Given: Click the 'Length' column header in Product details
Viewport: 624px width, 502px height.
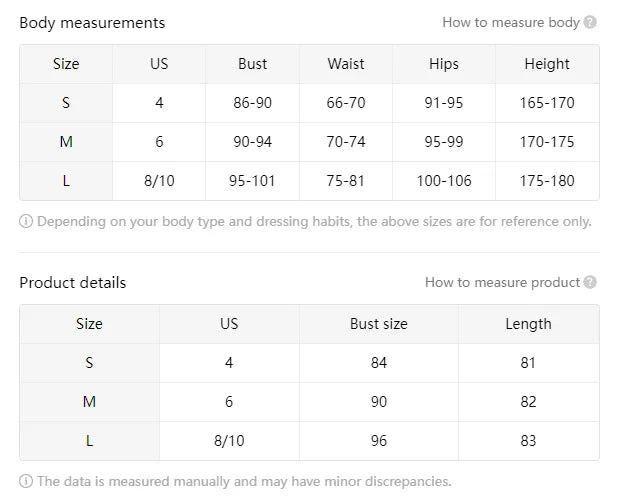Looking at the screenshot, I should [528, 324].
